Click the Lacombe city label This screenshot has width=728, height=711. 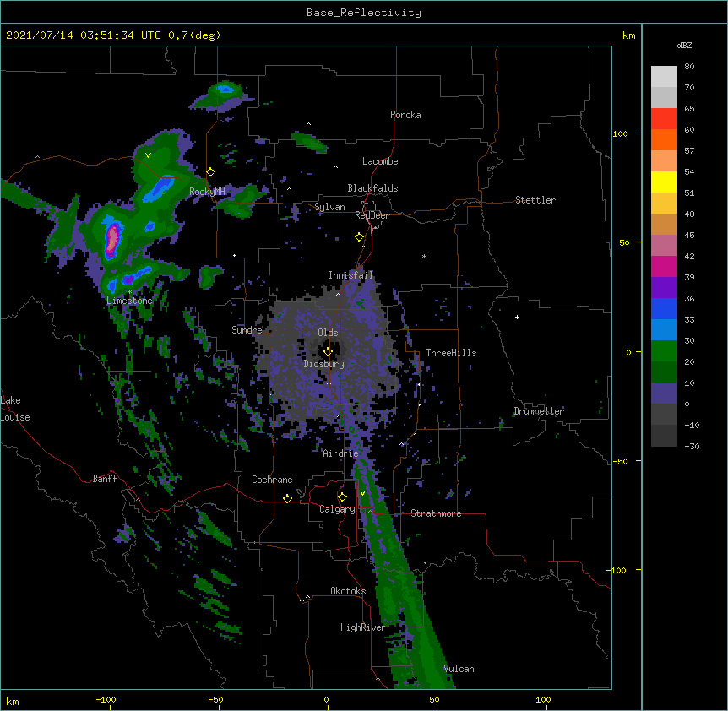click(x=380, y=161)
